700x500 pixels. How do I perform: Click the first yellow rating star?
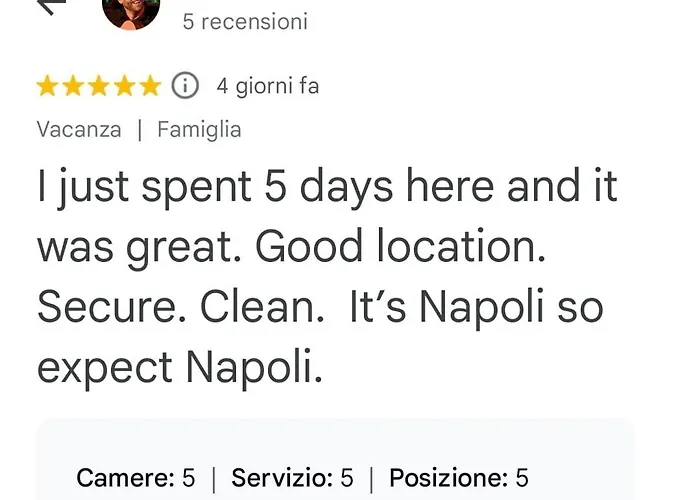47,87
